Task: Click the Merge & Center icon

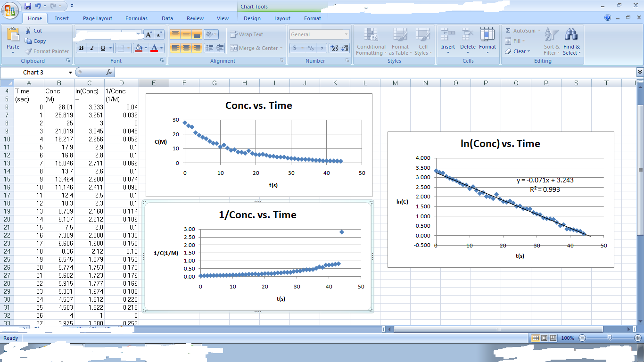Action: pos(255,48)
